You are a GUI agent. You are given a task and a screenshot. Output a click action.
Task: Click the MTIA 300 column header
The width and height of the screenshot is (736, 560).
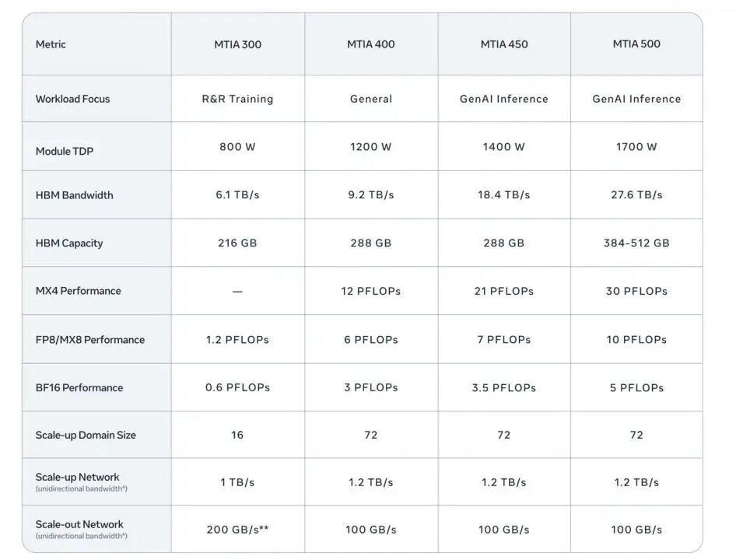[237, 44]
